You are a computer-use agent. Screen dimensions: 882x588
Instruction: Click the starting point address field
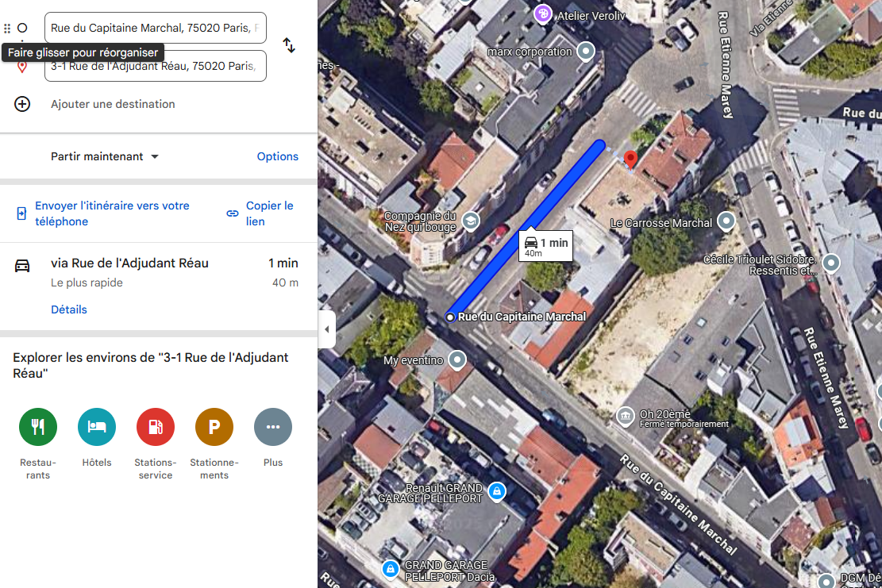tap(156, 28)
